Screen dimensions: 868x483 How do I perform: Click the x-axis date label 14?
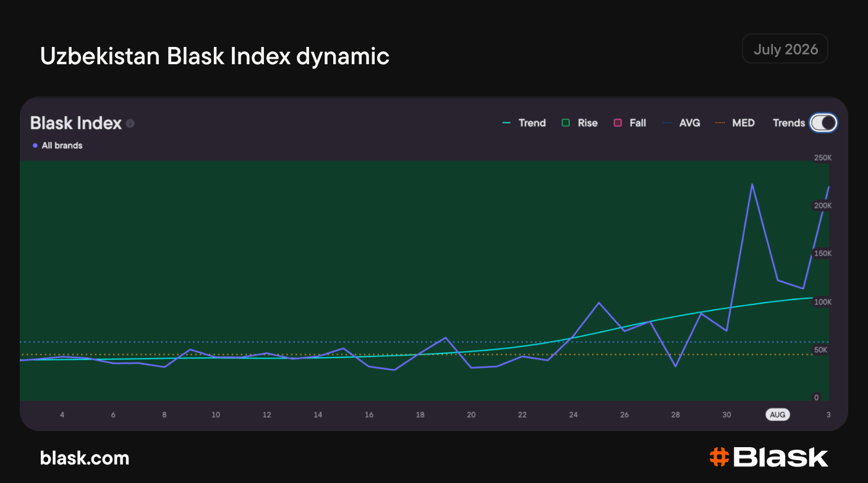[x=318, y=414]
